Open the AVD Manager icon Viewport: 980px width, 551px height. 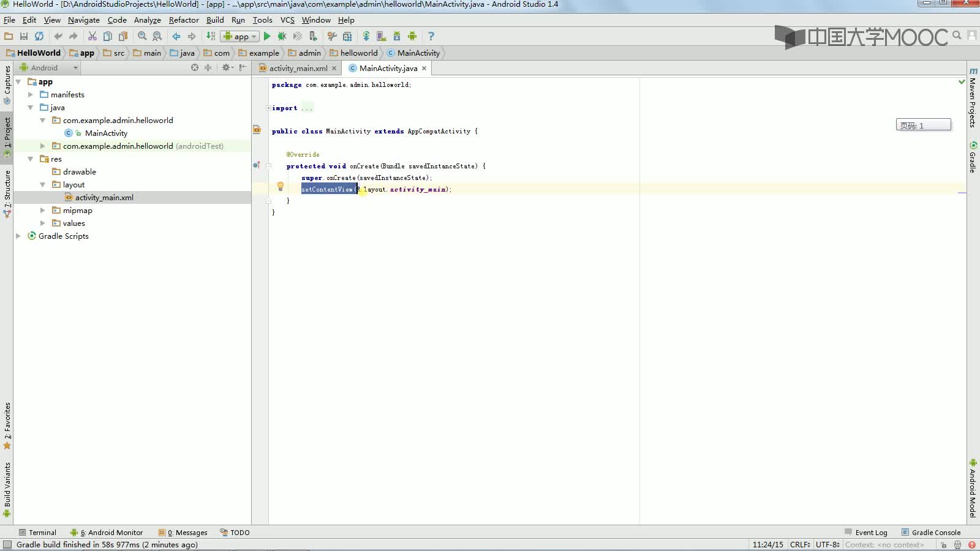382,36
